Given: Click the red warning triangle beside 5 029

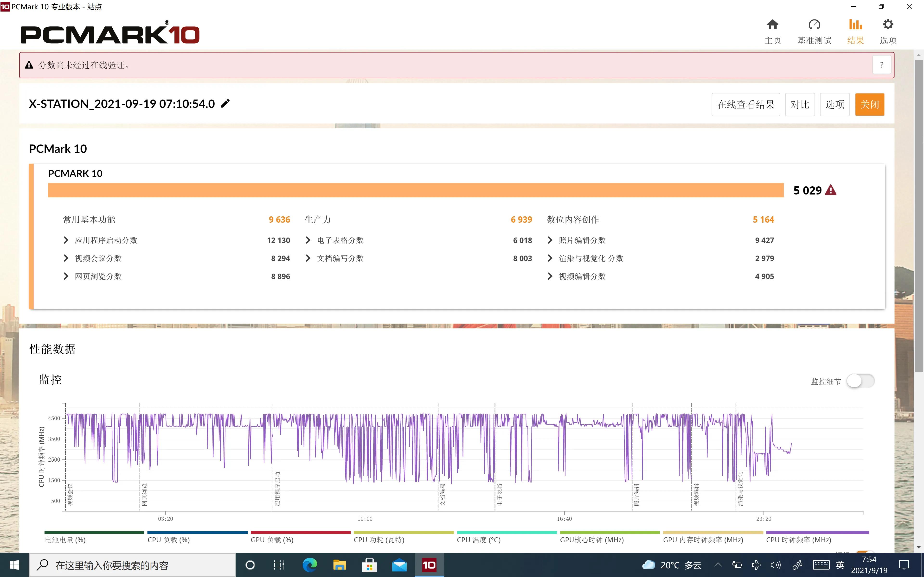Looking at the screenshot, I should point(830,190).
